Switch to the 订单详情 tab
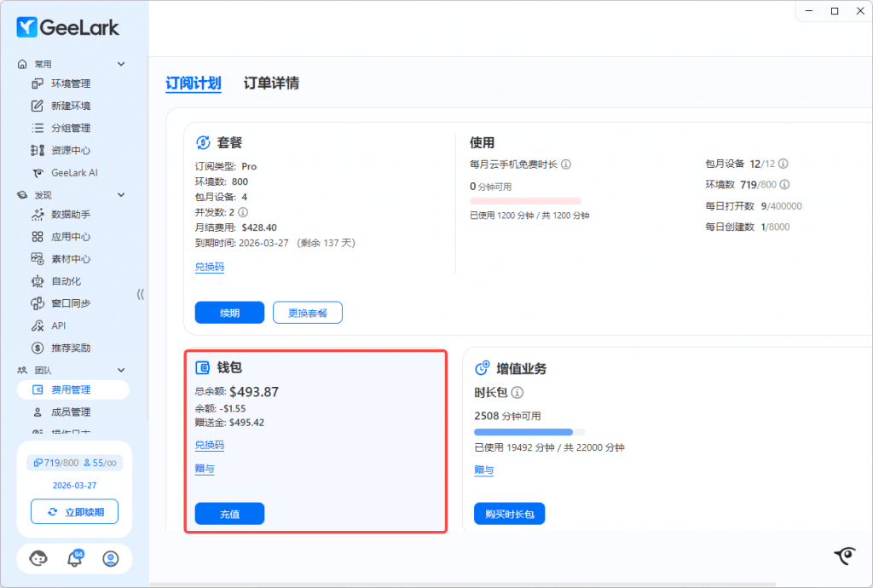873x588 pixels. tap(271, 84)
